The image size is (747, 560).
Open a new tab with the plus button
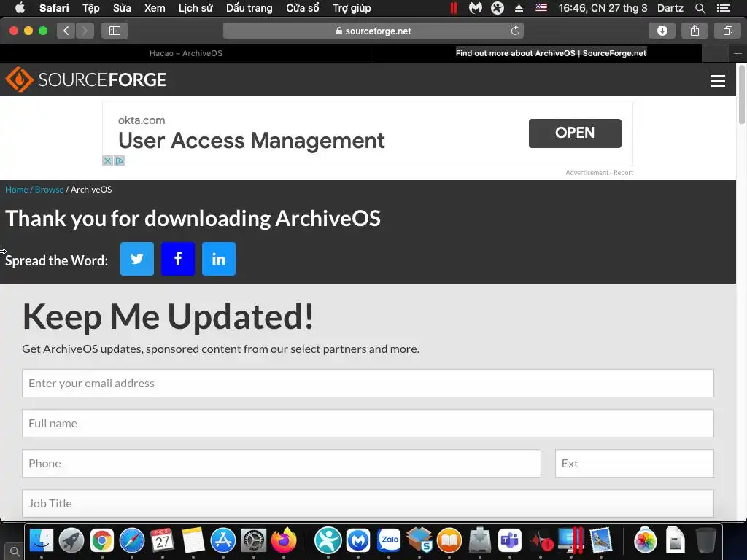click(738, 53)
